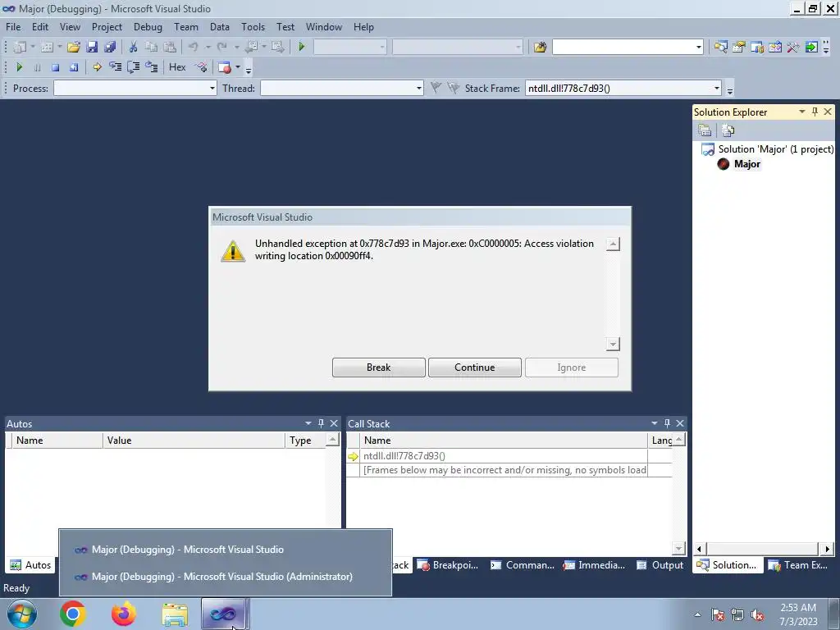Cut selection with the scissors icon
Image resolution: width=840 pixels, height=630 pixels.
coord(133,47)
